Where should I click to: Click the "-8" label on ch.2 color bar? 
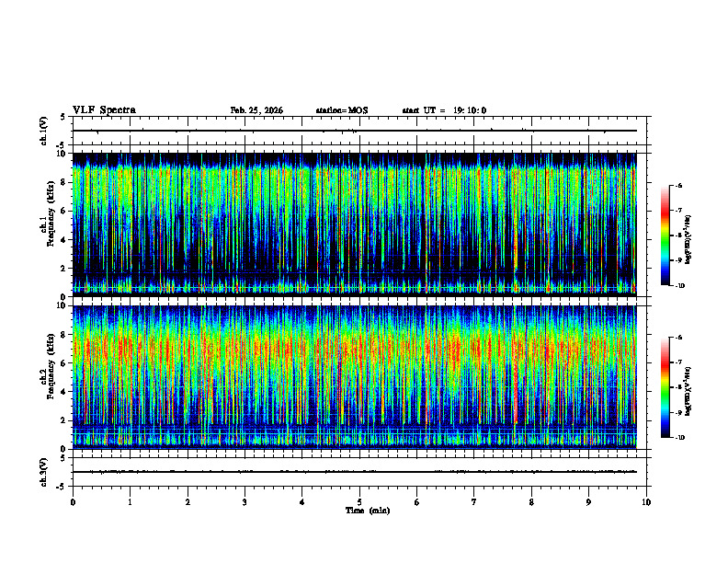[678, 387]
